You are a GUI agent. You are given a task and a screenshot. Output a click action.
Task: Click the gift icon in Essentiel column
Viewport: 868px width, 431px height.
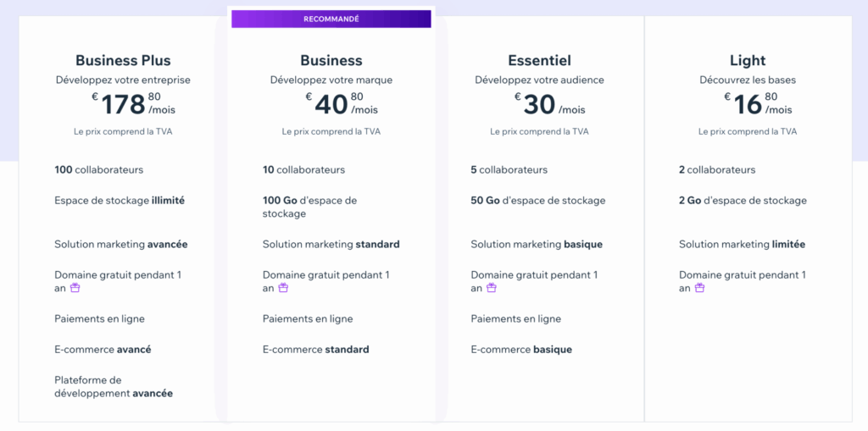pos(491,288)
